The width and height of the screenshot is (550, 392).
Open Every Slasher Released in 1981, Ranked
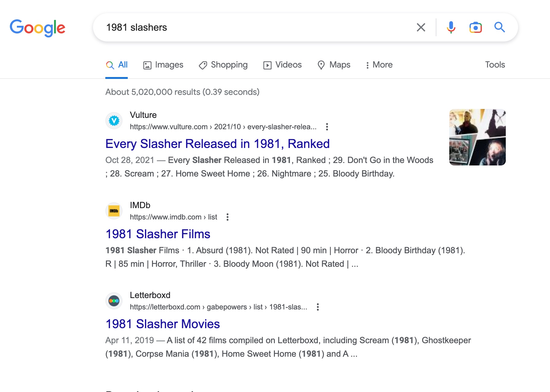click(x=217, y=144)
